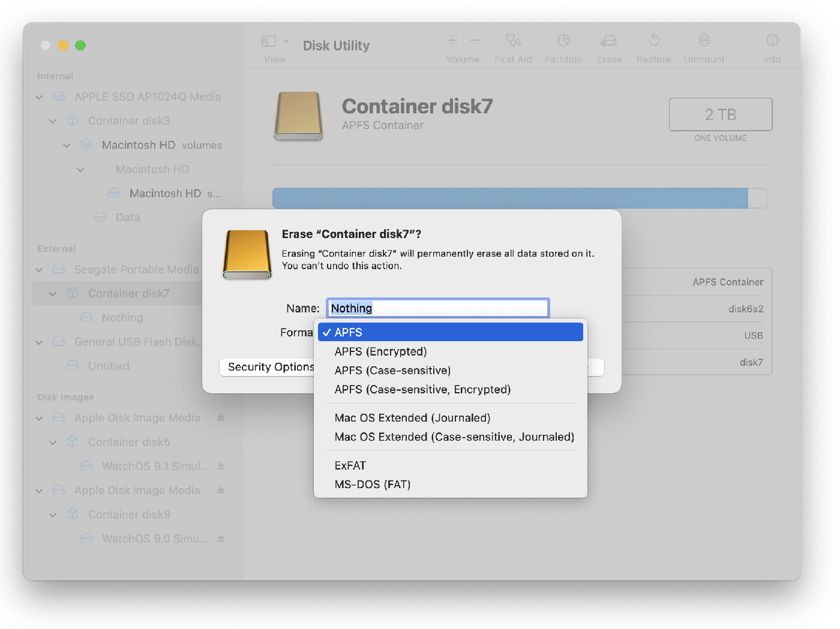Viewport: 840px width, 629px height.
Task: Click the Restore toolbar icon
Action: click(x=654, y=40)
